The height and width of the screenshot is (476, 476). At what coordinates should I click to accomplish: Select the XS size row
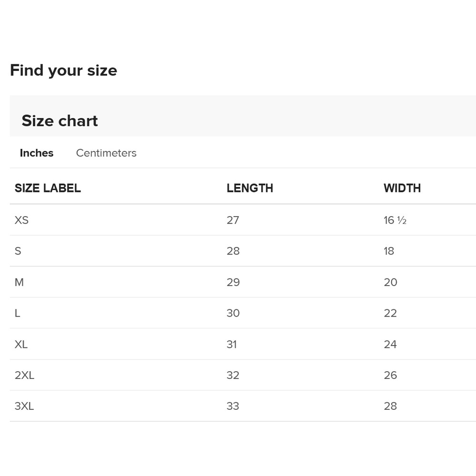(x=21, y=220)
